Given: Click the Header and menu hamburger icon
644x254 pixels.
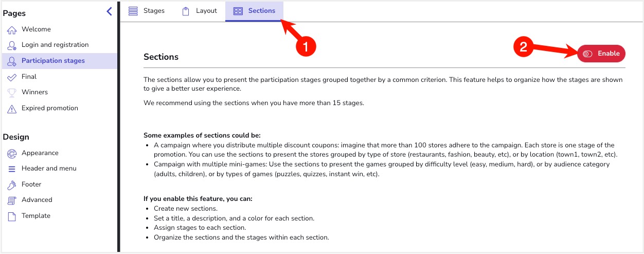Looking at the screenshot, I should tap(12, 169).
